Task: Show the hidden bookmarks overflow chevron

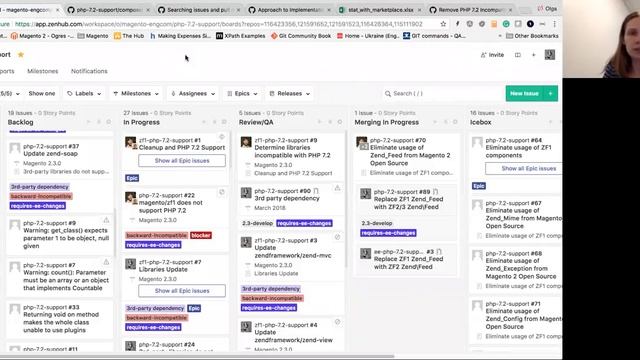Action: pyautogui.click(x=500, y=36)
